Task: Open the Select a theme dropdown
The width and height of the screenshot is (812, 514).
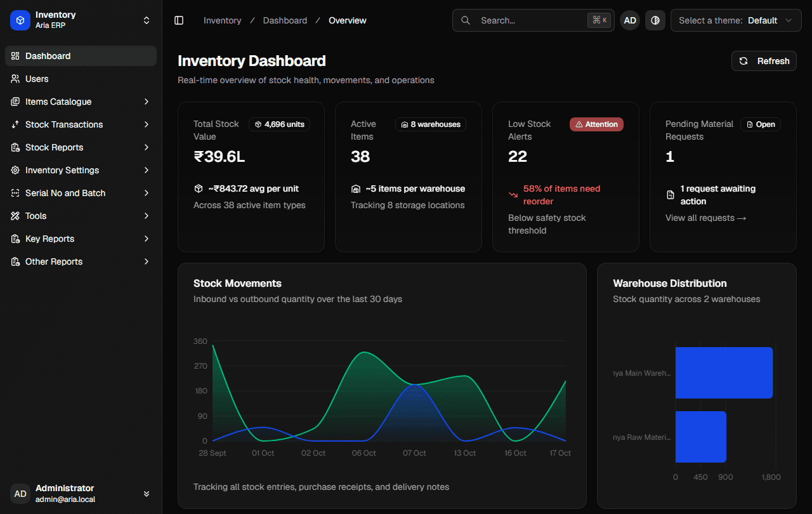Action: point(736,20)
